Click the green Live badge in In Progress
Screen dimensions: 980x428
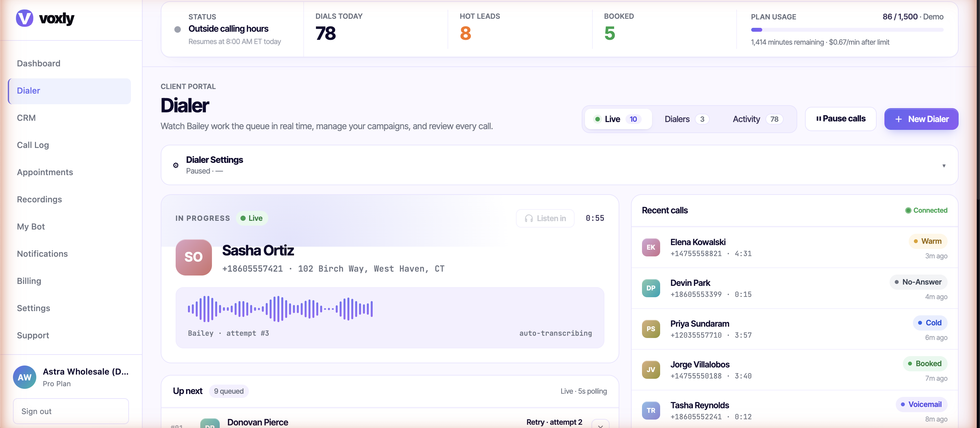252,218
